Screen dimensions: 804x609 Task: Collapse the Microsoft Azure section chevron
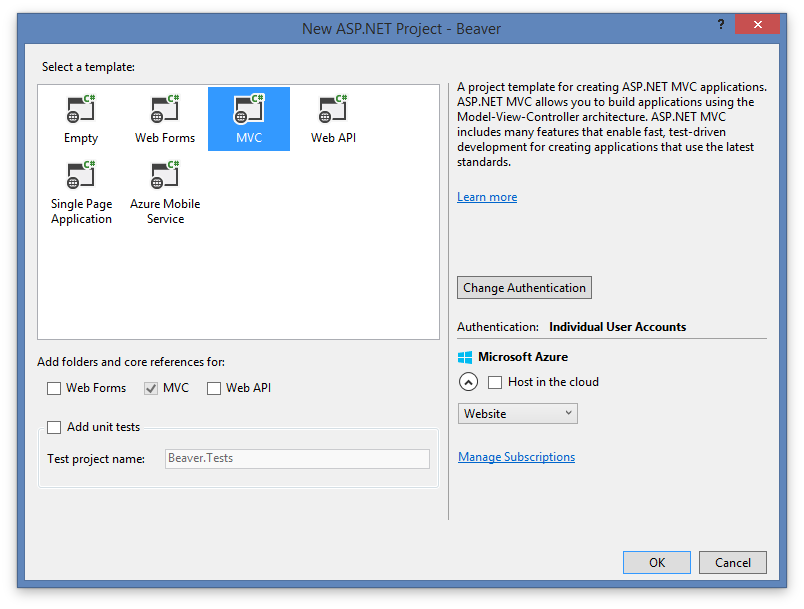468,382
